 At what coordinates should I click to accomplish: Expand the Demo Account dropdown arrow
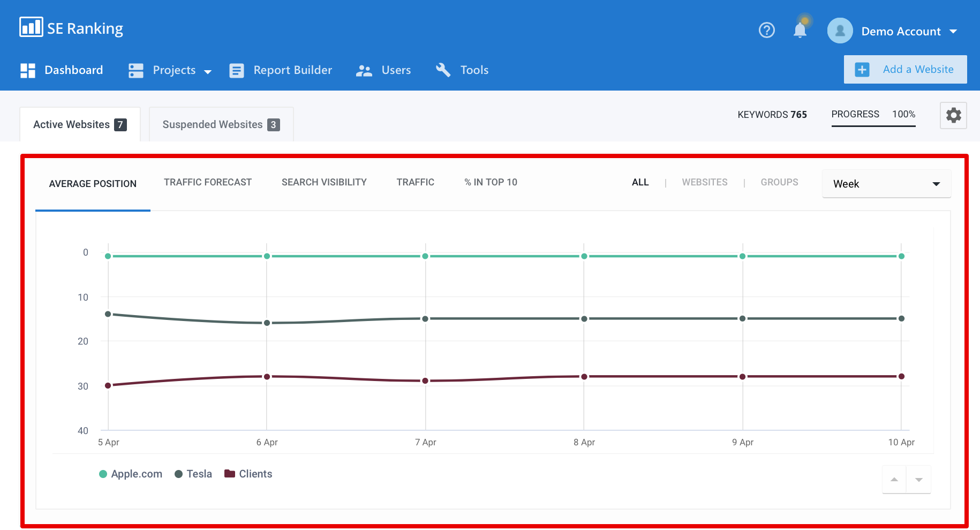pos(953,32)
